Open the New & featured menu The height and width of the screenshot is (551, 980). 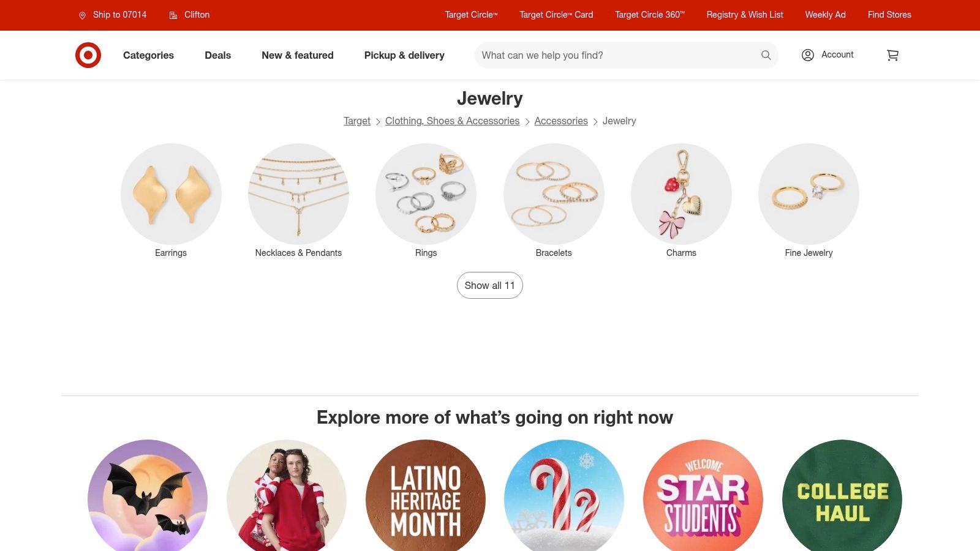click(x=298, y=55)
